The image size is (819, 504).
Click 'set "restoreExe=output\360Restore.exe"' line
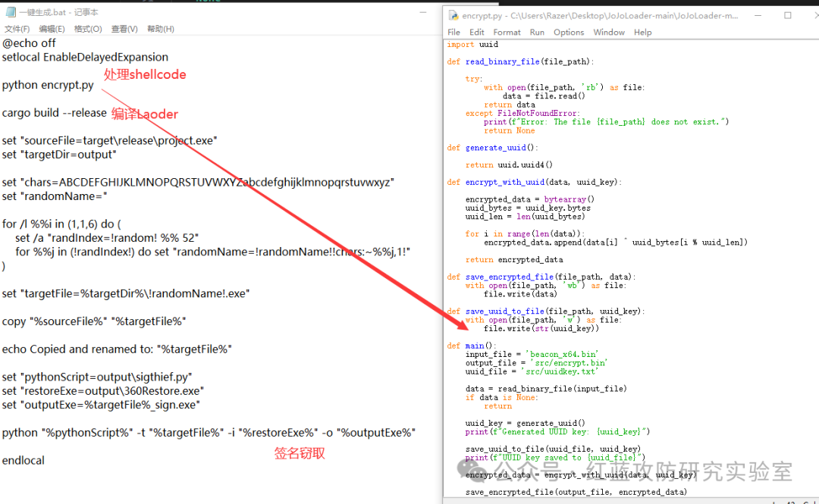click(x=103, y=391)
